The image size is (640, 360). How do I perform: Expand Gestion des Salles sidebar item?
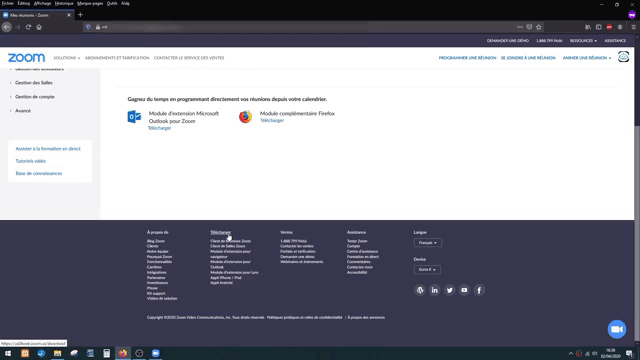point(33,83)
